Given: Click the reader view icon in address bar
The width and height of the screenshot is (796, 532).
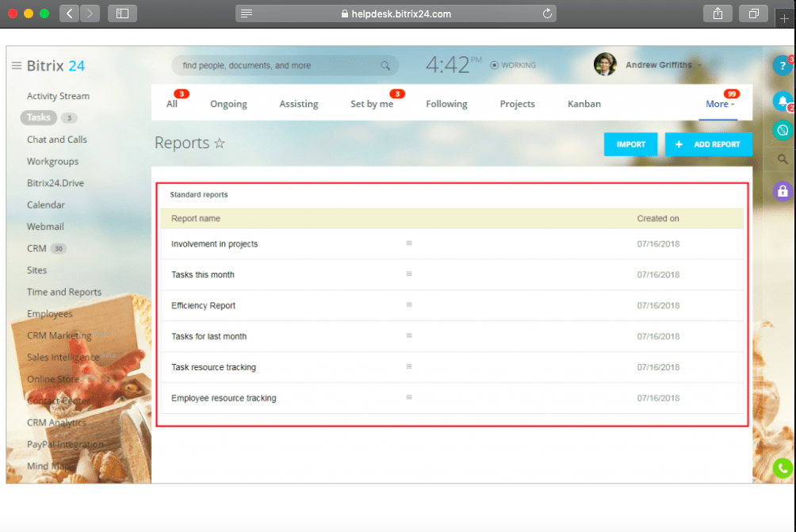Looking at the screenshot, I should 247,13.
